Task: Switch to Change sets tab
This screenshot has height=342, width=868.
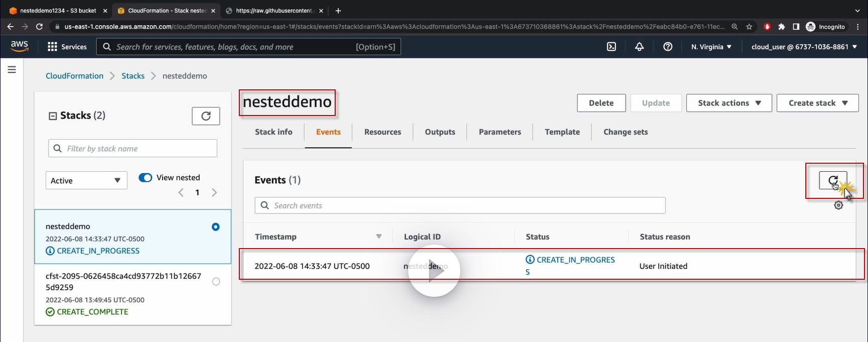Action: pyautogui.click(x=626, y=132)
